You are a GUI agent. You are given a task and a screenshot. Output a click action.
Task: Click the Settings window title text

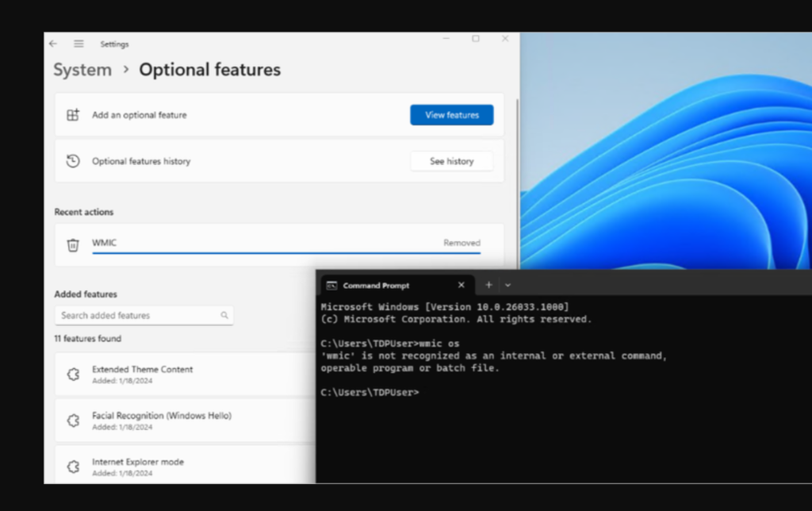click(x=114, y=44)
